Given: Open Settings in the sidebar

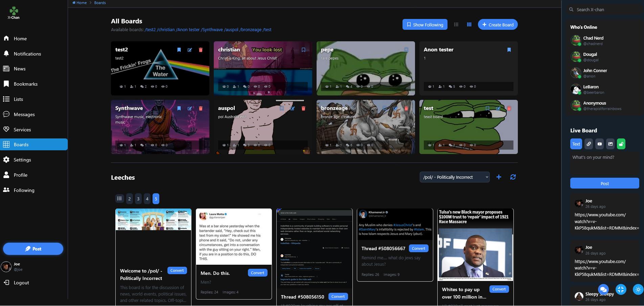Looking at the screenshot, I should point(34,160).
